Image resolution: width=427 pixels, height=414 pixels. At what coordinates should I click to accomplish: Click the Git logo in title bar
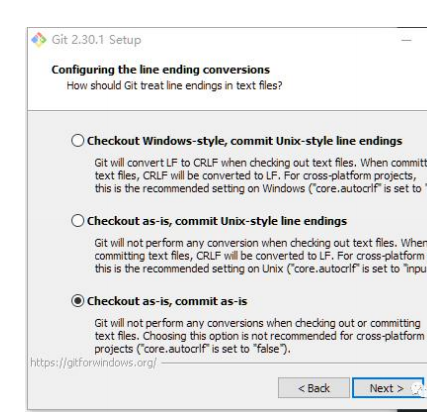[39, 40]
